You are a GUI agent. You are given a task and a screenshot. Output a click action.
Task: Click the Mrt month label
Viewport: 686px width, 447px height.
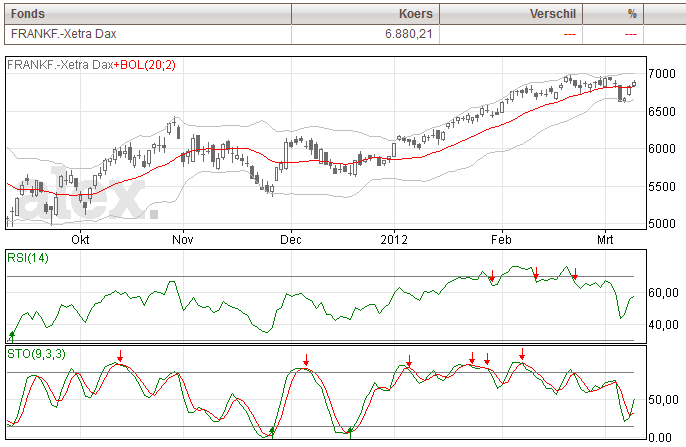(x=605, y=240)
